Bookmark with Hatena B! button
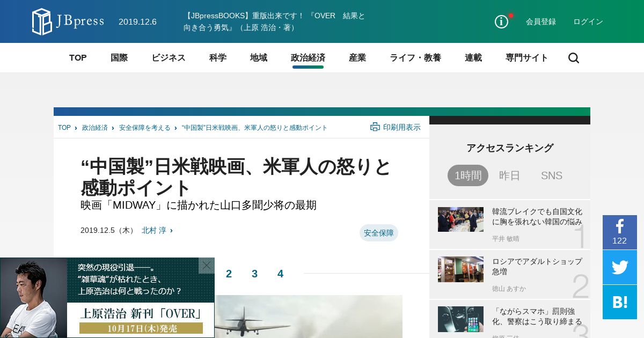This screenshot has width=644, height=338. click(620, 302)
